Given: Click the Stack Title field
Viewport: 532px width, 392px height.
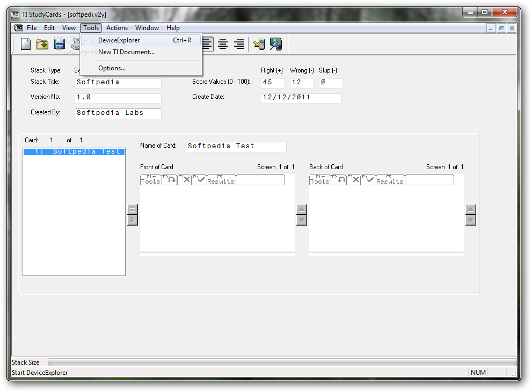Looking at the screenshot, I should [x=118, y=83].
